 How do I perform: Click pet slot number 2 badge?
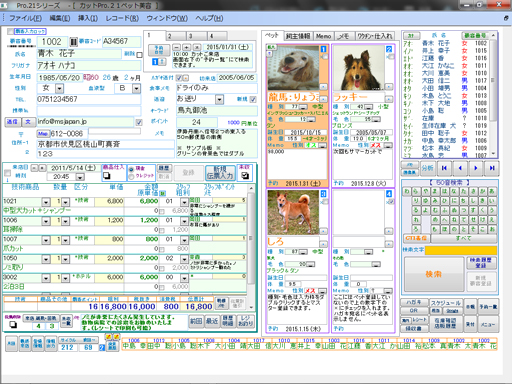(389, 49)
